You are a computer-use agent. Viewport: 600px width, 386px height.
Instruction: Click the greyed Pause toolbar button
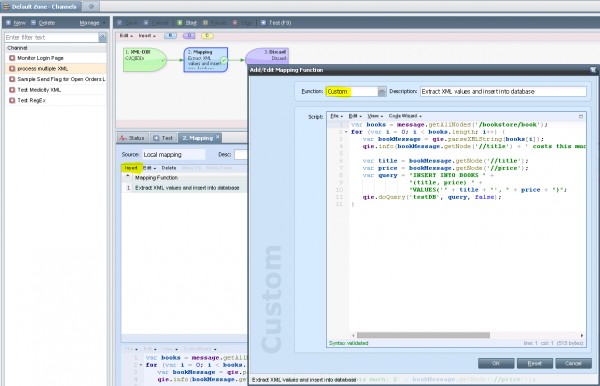(x=214, y=23)
